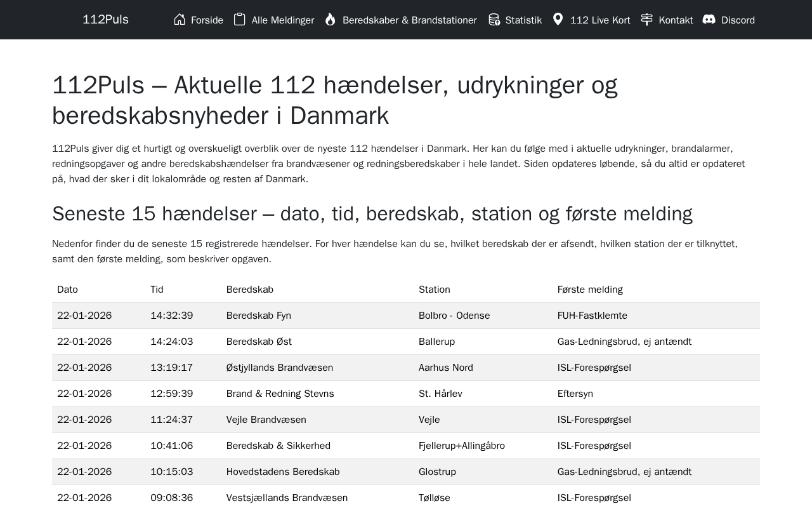Open the Statistik page
812x508 pixels.
pos(515,20)
